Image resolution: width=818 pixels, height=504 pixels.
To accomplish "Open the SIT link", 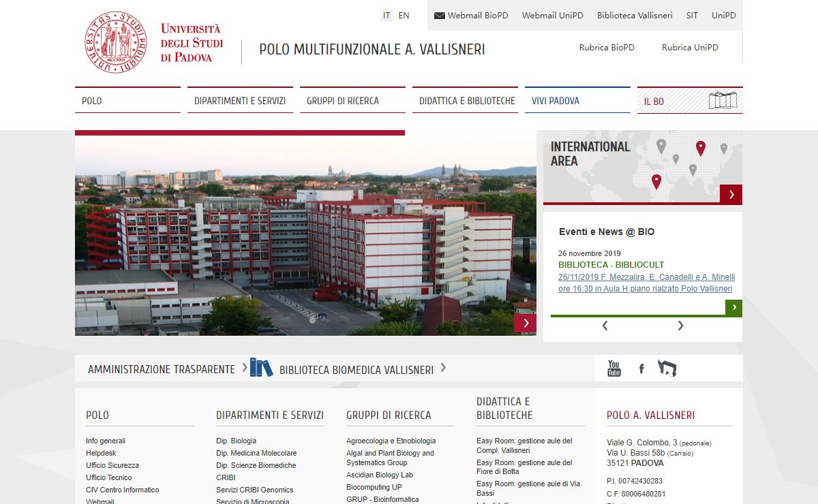I will click(692, 16).
